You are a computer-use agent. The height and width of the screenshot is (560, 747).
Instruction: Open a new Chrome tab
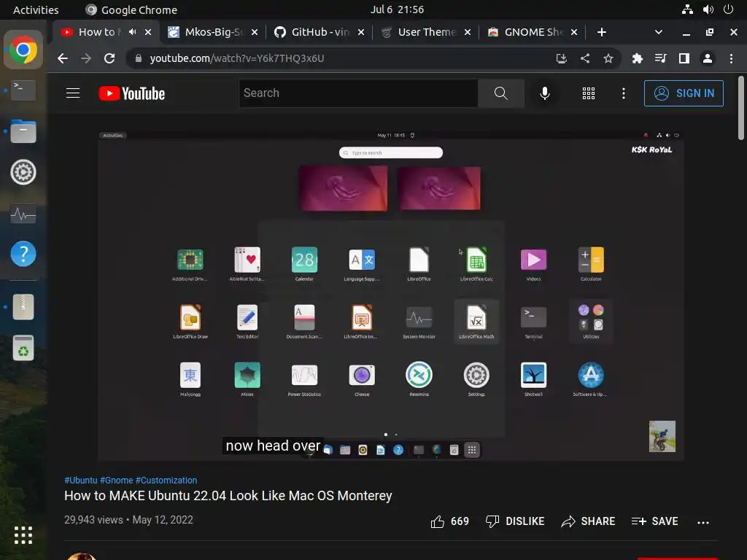(x=602, y=32)
